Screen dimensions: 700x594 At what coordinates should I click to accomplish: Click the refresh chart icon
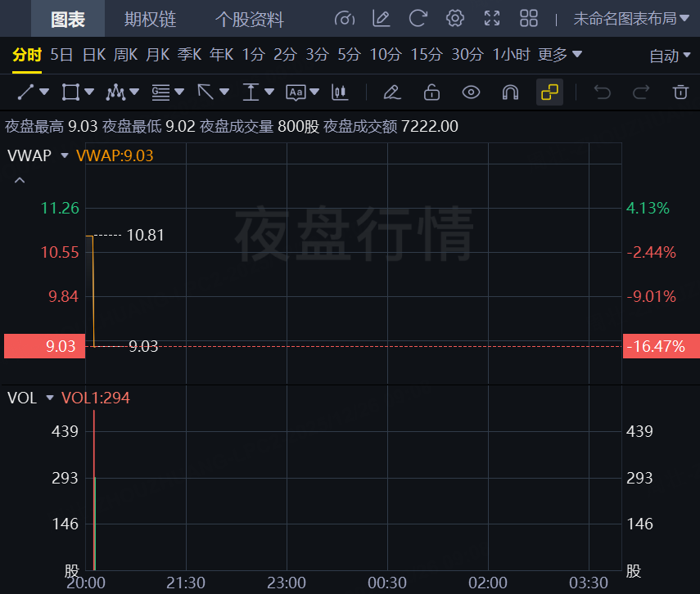click(418, 19)
